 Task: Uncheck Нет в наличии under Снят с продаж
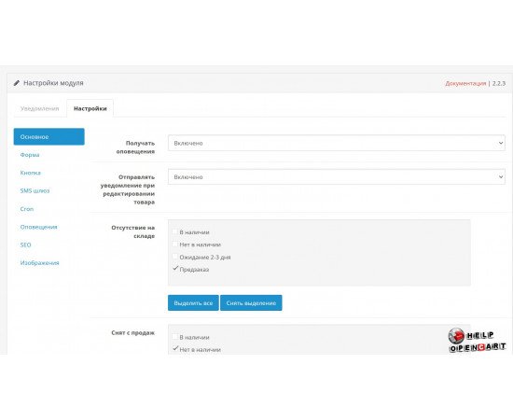point(175,349)
